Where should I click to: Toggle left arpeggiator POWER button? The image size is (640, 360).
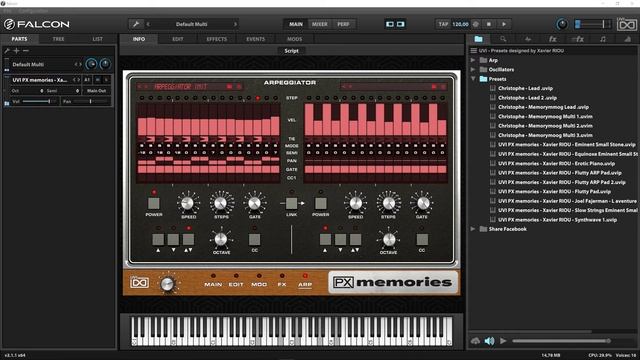point(153,203)
